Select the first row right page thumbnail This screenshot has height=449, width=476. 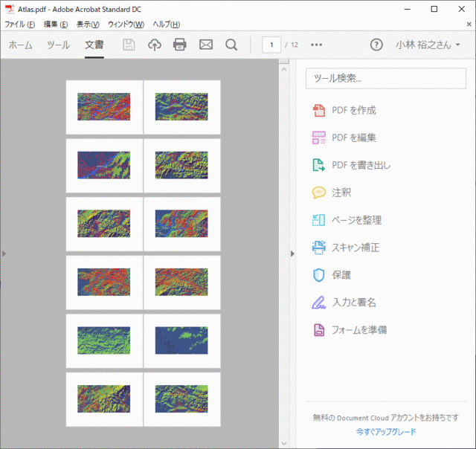click(x=182, y=107)
